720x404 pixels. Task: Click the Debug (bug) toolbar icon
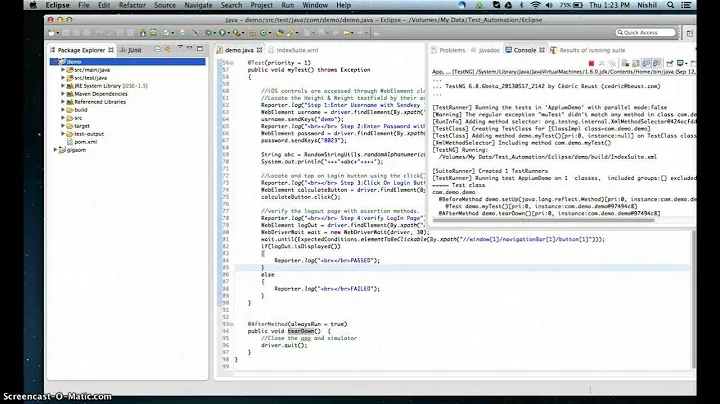(208, 33)
